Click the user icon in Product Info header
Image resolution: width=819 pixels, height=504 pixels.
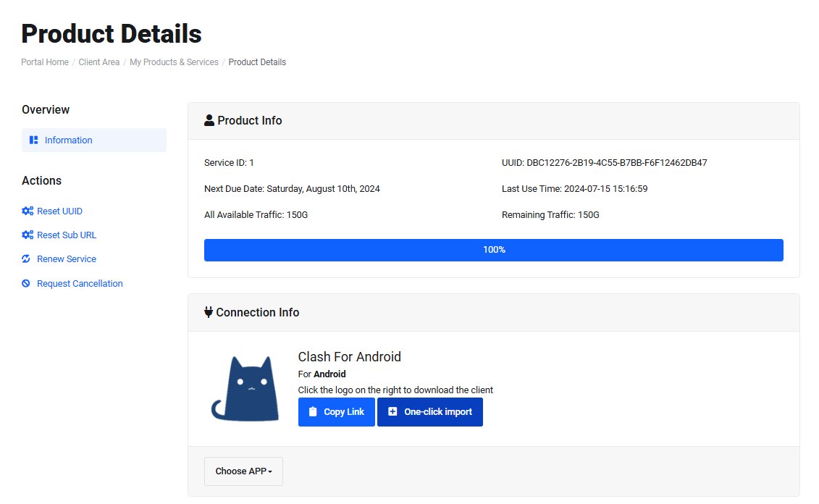(209, 121)
